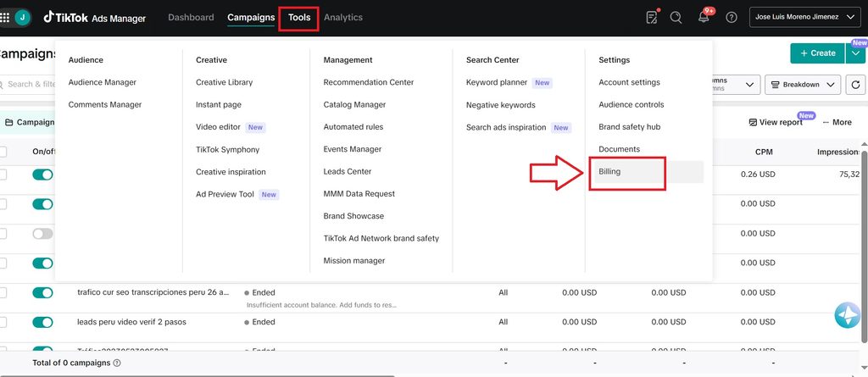
Task: Toggle switch for trafico cur seo transcripciones campaign
Action: tap(42, 293)
